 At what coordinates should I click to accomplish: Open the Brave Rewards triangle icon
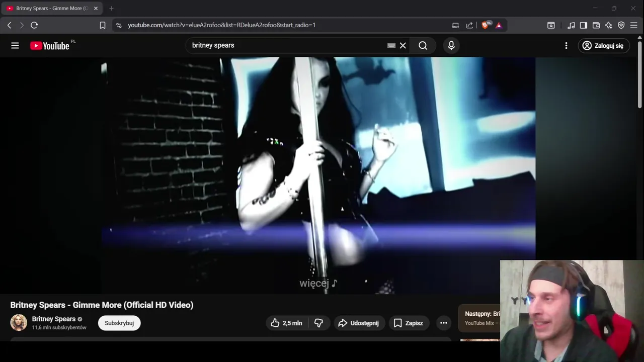coord(499,25)
